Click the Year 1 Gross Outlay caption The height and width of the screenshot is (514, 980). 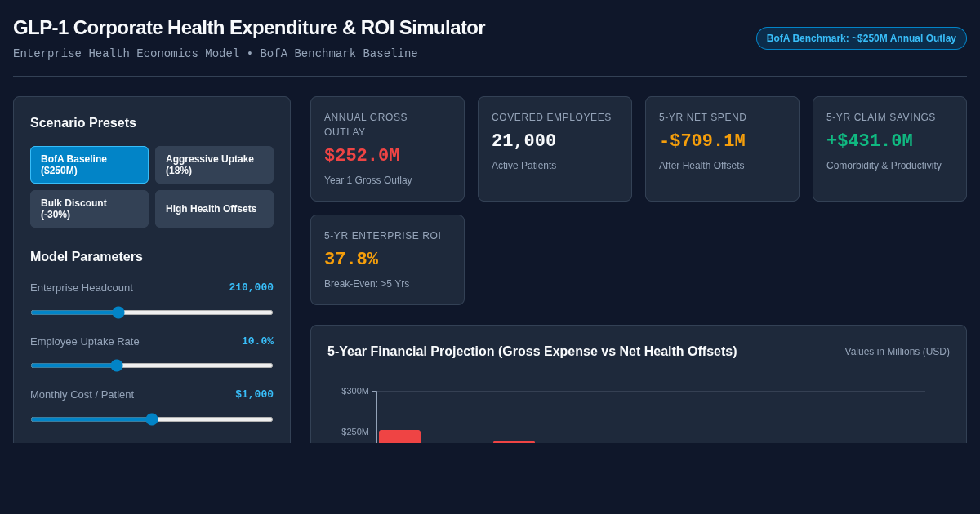coord(368,180)
